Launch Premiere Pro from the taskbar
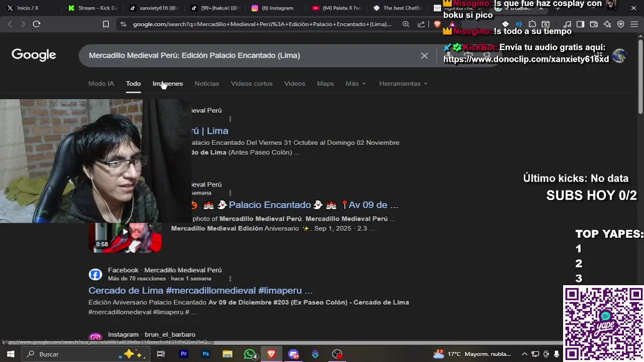This screenshot has width=644, height=362. click(x=184, y=354)
